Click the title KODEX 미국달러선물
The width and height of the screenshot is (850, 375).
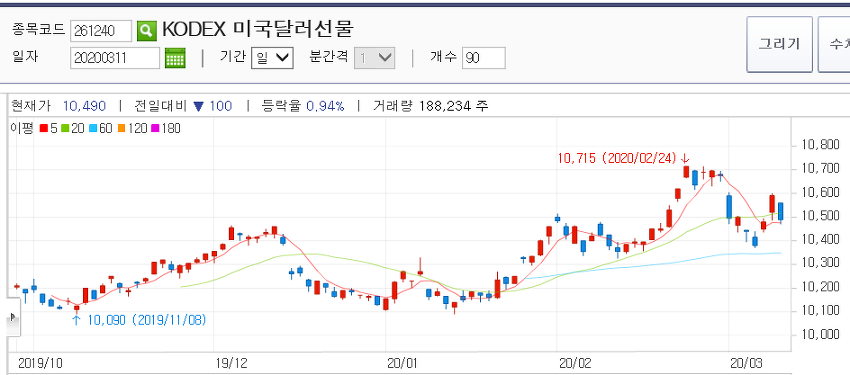(x=258, y=29)
